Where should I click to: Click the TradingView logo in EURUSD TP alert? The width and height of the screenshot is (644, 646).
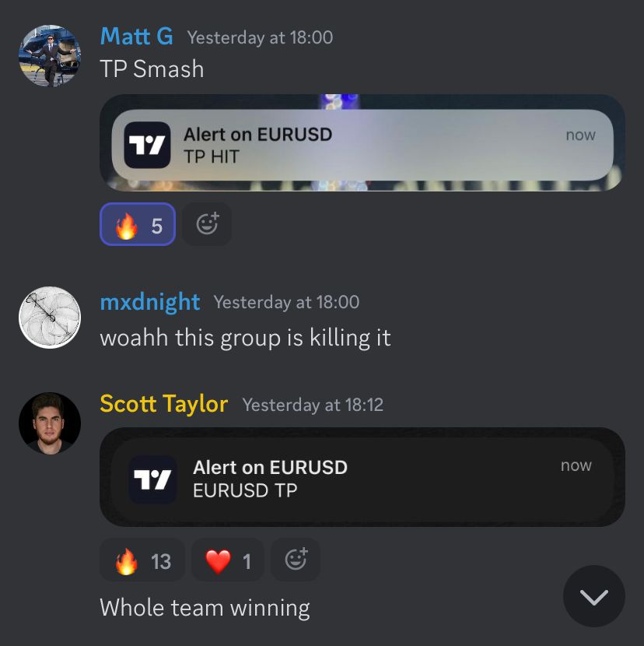152,479
